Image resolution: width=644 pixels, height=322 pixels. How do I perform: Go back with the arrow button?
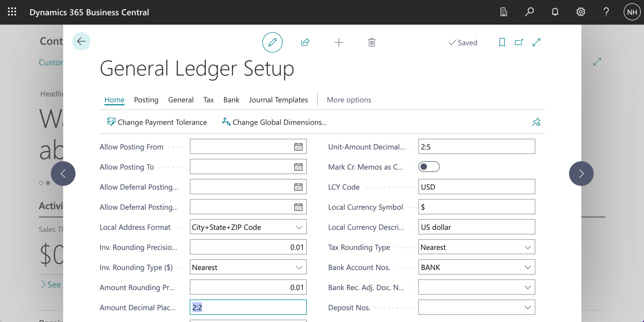81,41
